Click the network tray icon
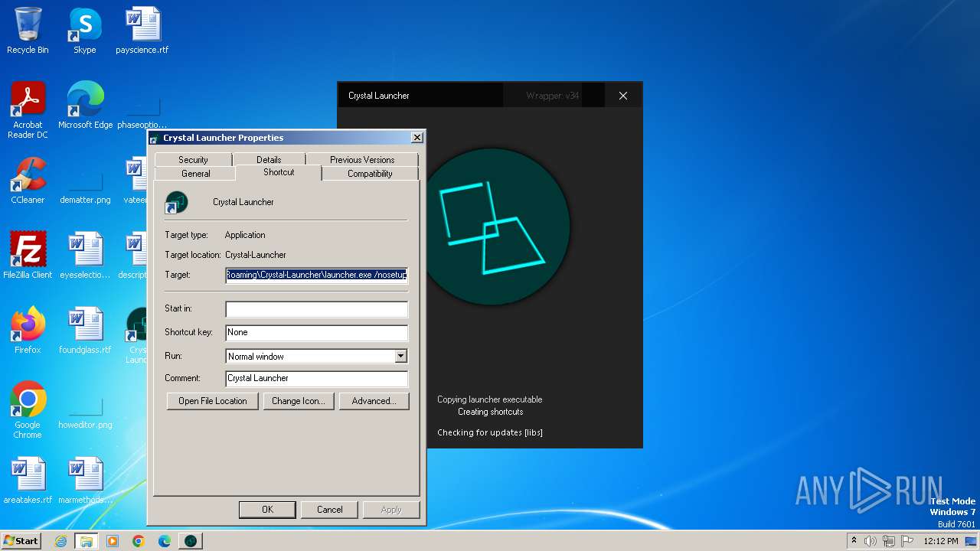This screenshot has height=551, width=980. (889, 541)
